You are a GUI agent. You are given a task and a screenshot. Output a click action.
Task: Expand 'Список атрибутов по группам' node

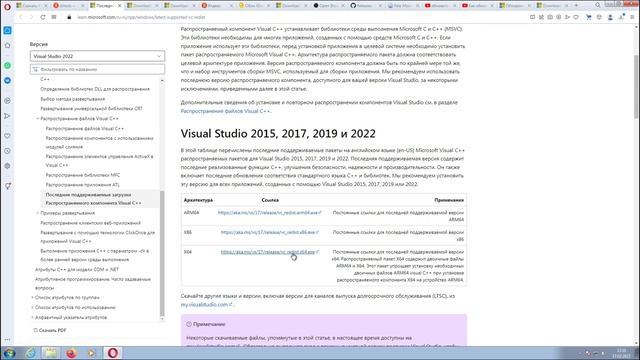pos(32,298)
